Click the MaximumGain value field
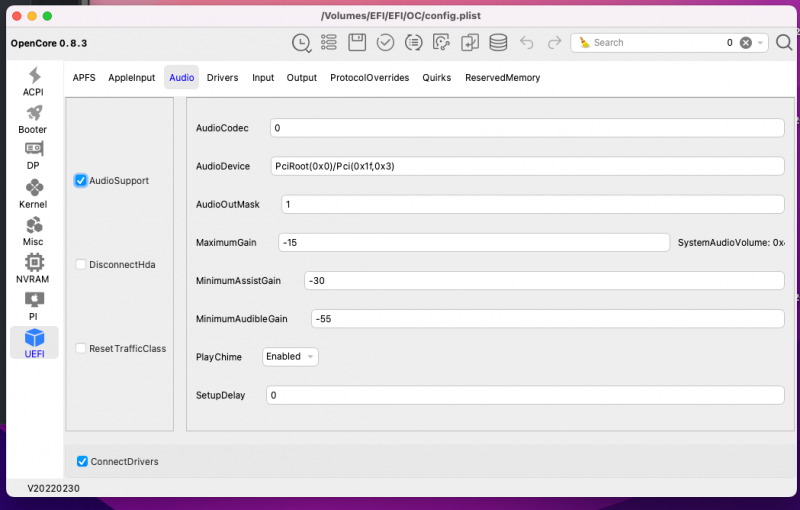The height and width of the screenshot is (510, 800). tap(474, 243)
